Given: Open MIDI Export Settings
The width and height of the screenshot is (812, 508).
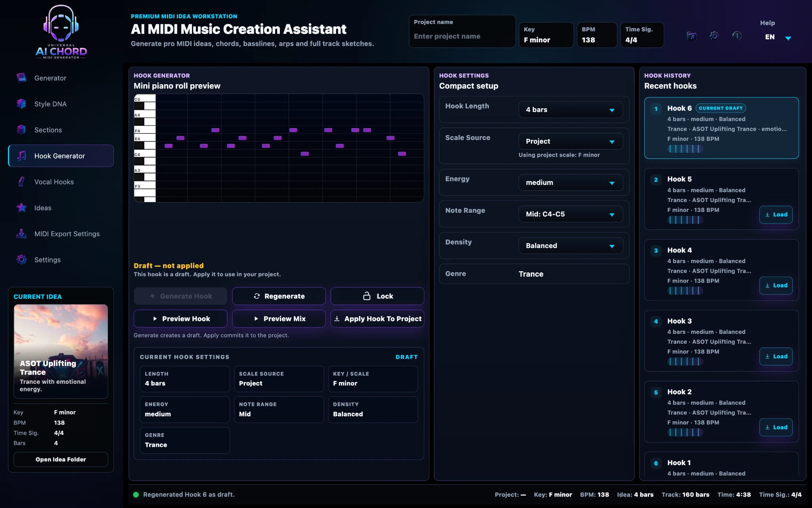Looking at the screenshot, I should tap(61, 234).
